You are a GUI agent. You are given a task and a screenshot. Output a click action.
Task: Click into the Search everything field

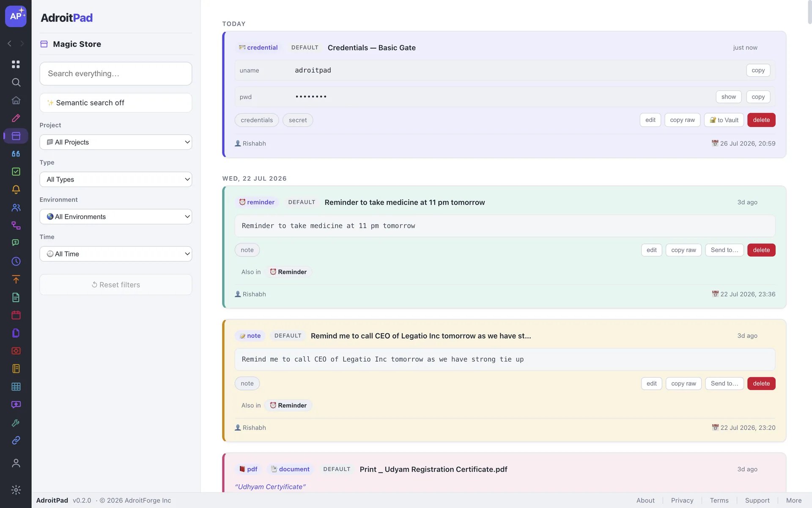[115, 74]
